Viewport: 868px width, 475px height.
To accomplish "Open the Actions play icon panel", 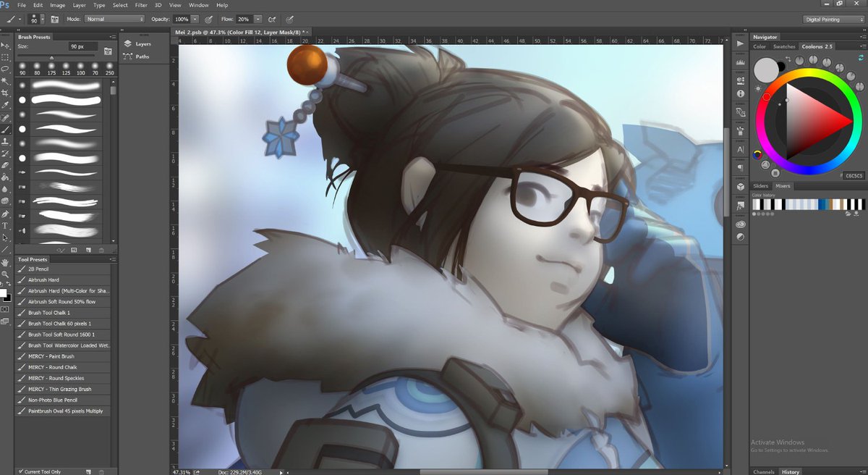I will click(x=740, y=43).
